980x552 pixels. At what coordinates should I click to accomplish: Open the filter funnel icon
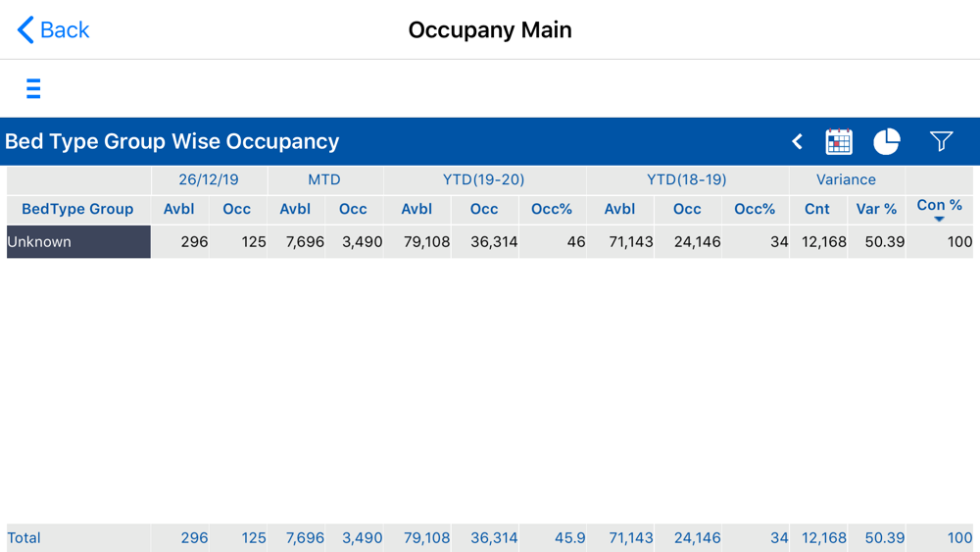click(941, 141)
